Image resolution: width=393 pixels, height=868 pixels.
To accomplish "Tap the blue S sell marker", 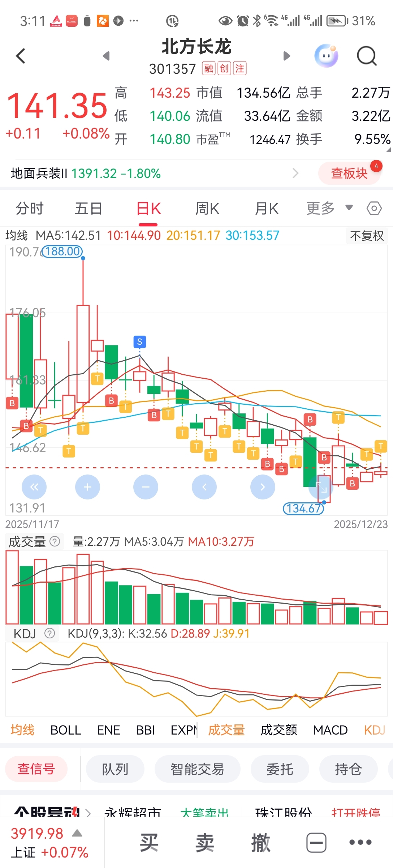I will (140, 341).
